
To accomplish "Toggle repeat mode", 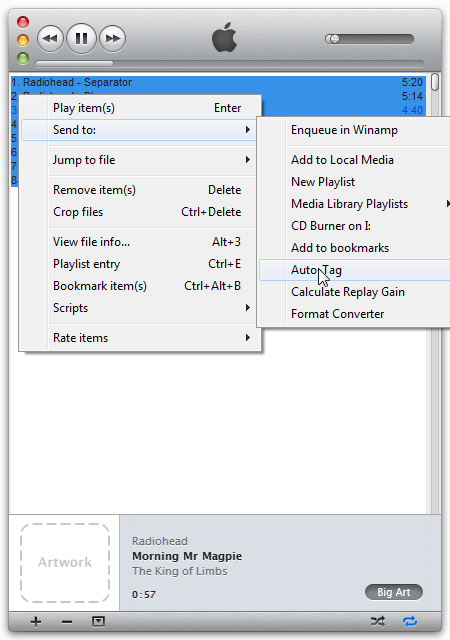I will [x=410, y=622].
